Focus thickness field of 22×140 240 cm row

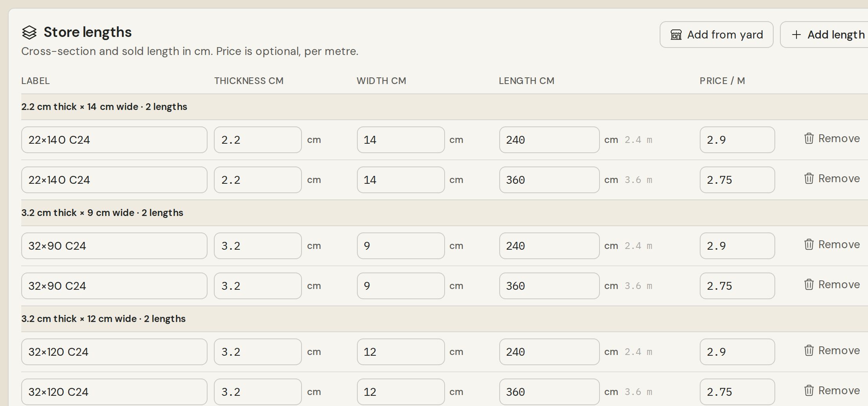[257, 140]
